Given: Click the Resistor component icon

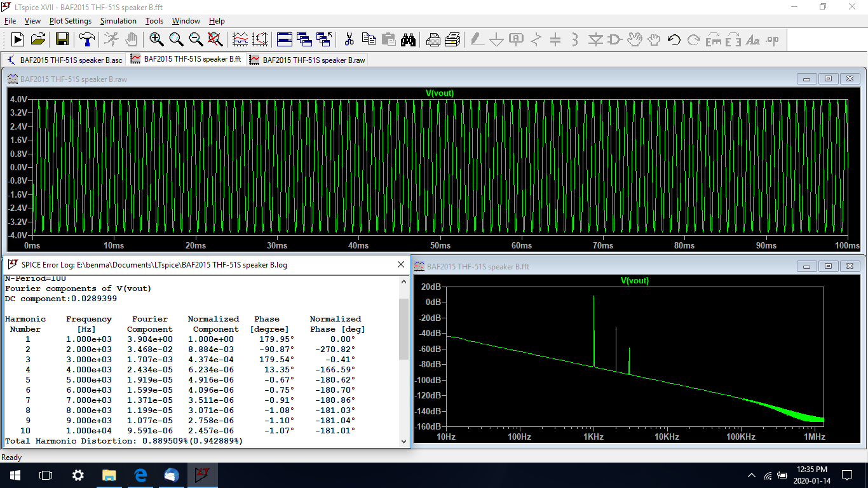Looking at the screenshot, I should coord(536,39).
